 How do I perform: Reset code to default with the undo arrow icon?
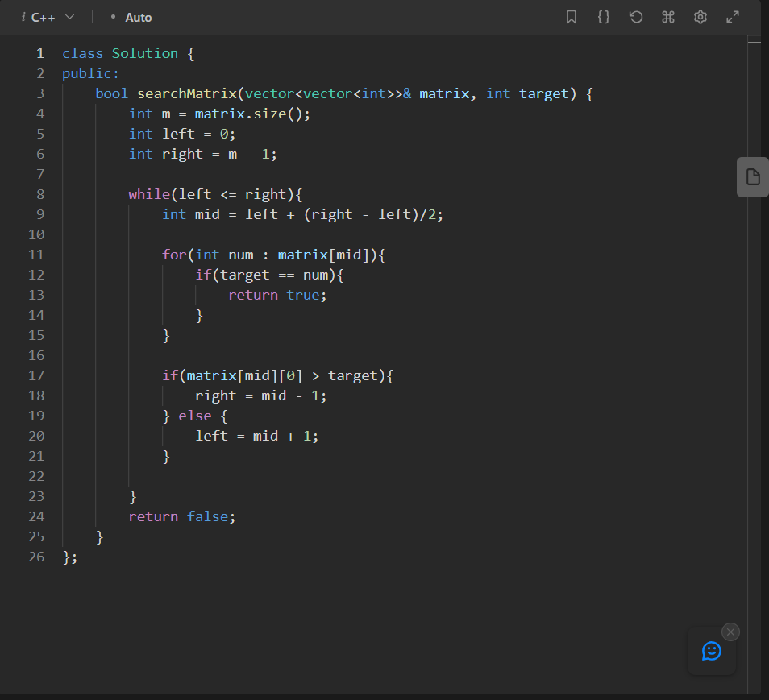636,17
